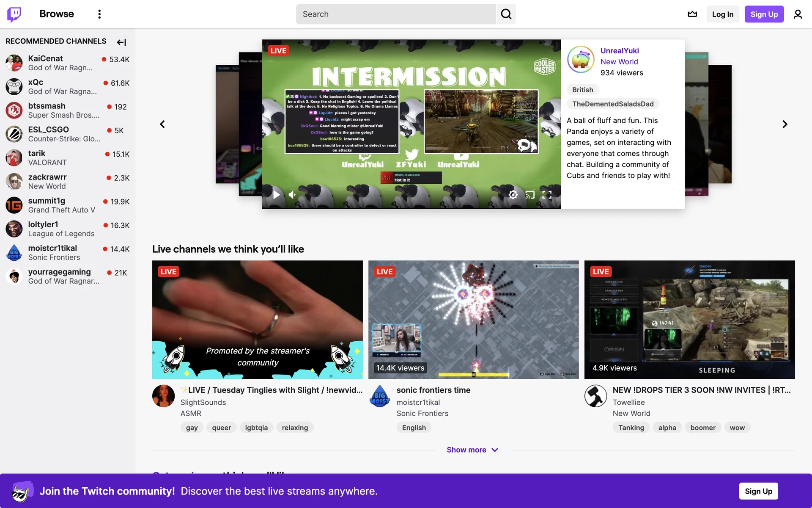Click into the Search field
Screen dimensions: 812x508
[x=395, y=14]
